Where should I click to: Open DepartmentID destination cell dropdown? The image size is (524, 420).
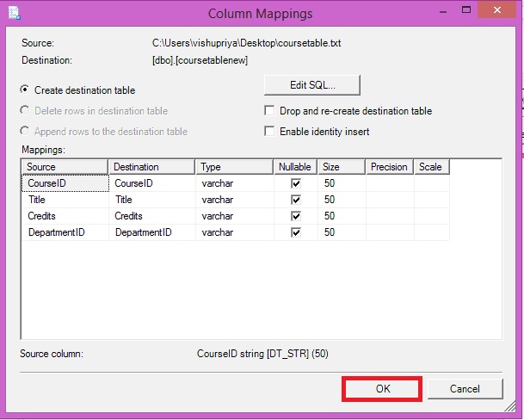(152, 232)
